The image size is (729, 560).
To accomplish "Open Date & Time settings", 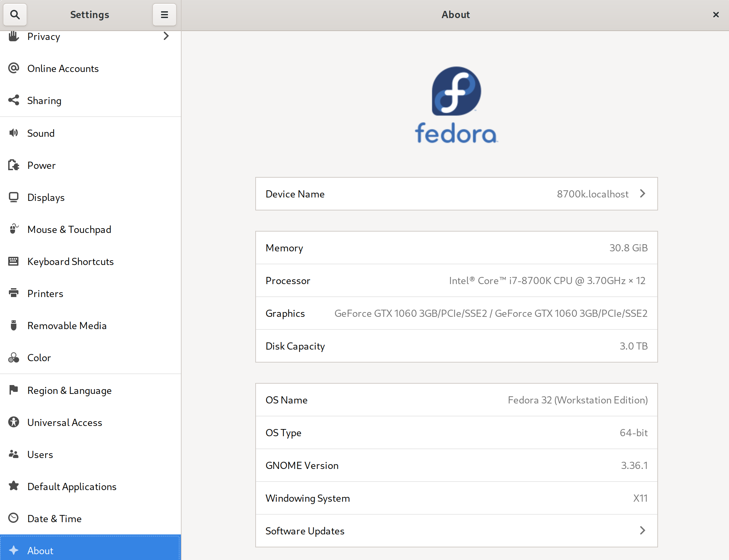I will tap(90, 519).
